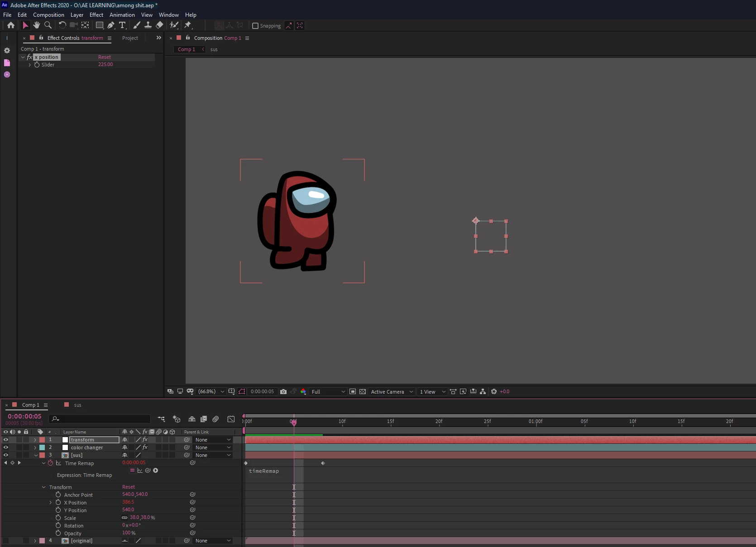Open the composition flowchart icon

(x=483, y=392)
